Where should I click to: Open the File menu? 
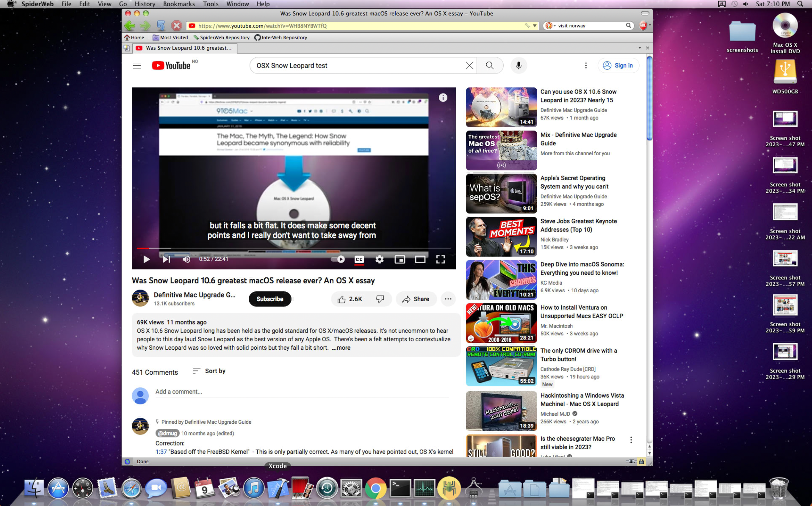pos(66,4)
